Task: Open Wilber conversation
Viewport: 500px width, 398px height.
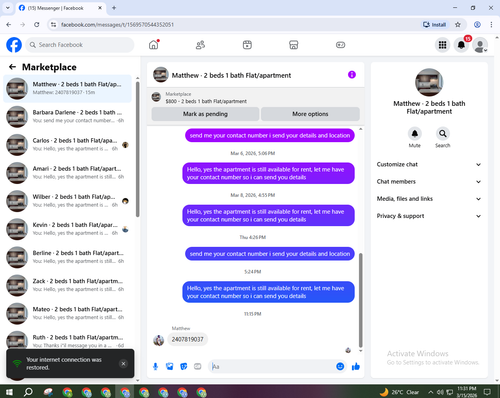Action: [x=68, y=201]
